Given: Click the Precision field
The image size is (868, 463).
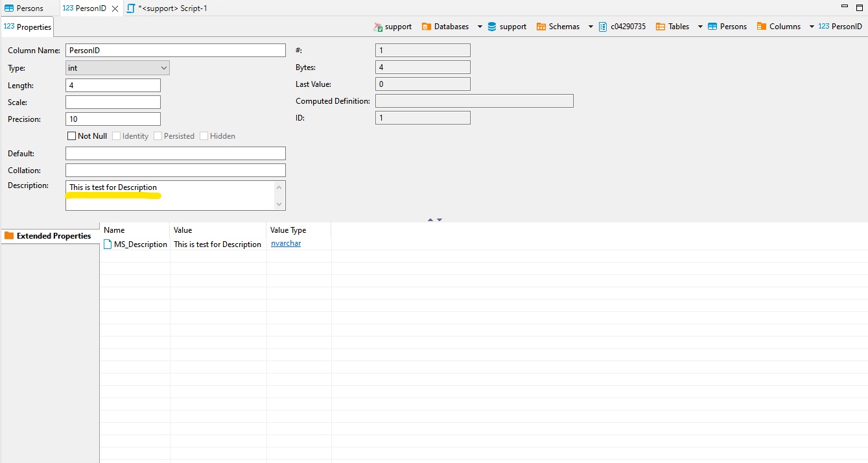Looking at the screenshot, I should 113,119.
